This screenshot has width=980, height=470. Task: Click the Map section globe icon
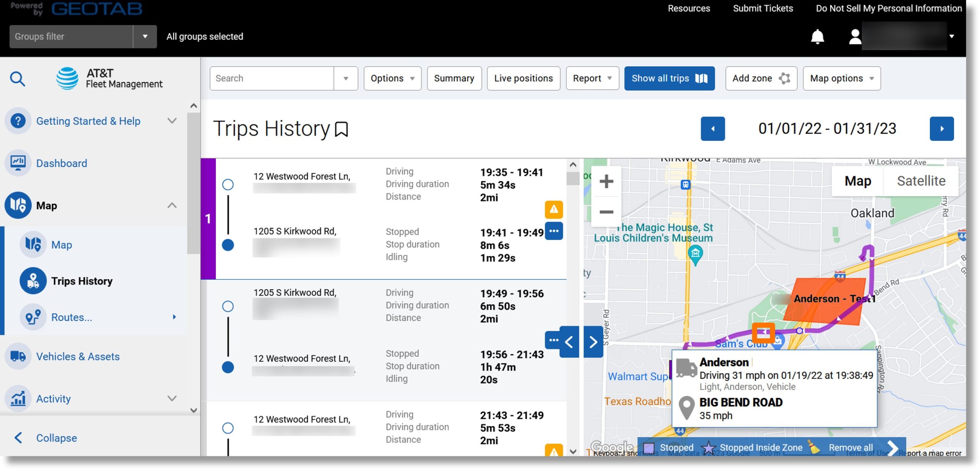pos(18,206)
